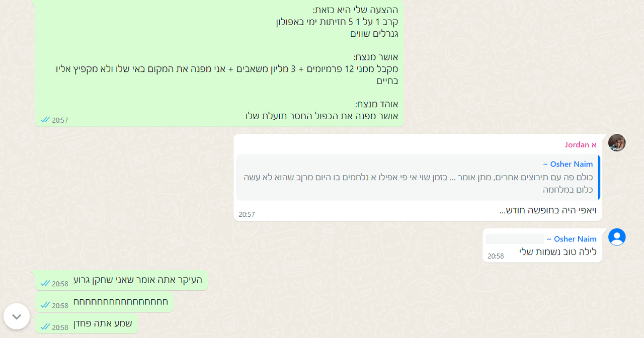The image size is (644, 338).
Task: Click read ticks on העיקר אתה אומר message
Action: point(45,283)
